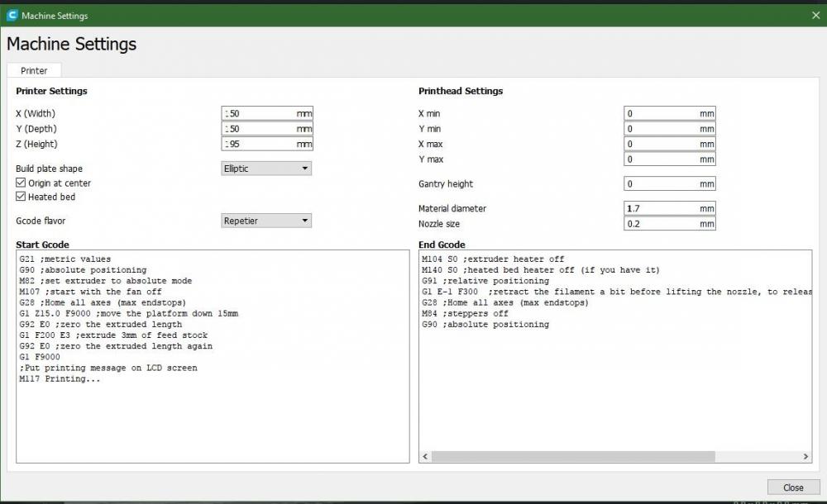
Task: Click the 'G21 ;metric values' line
Action: [x=65, y=259]
